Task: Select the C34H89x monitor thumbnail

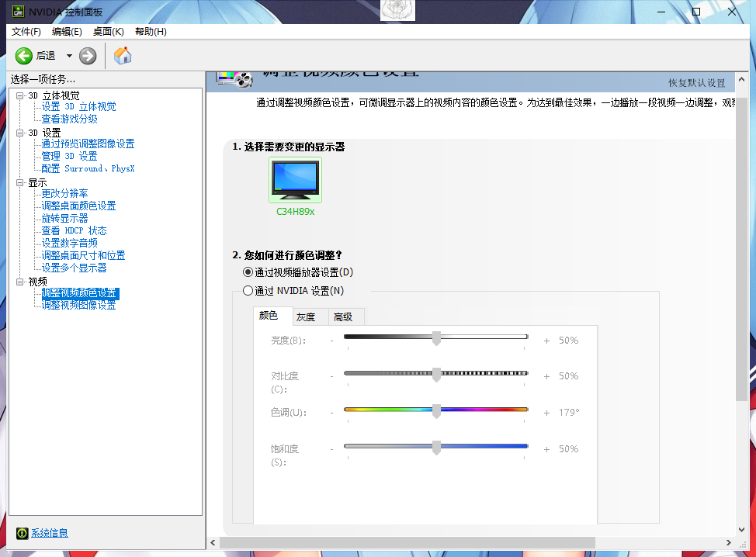Action: 295,180
